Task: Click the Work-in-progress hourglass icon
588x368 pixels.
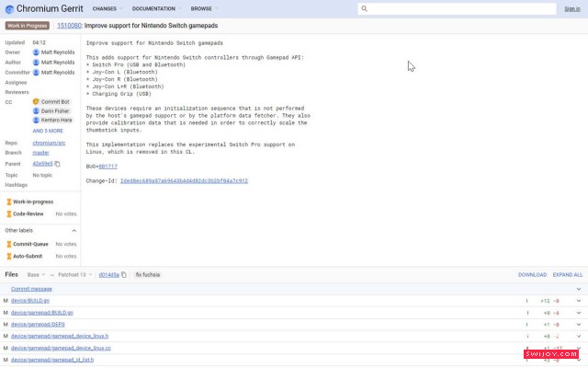Action: (x=9, y=202)
